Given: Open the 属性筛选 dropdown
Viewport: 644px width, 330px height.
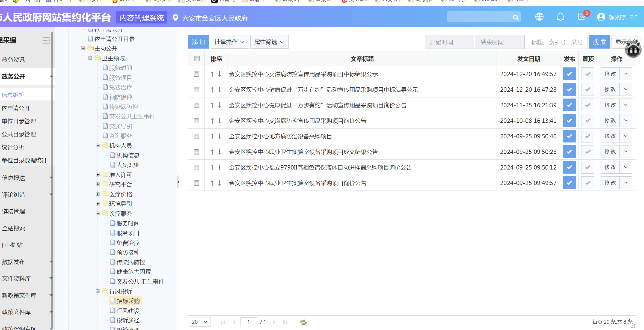Looking at the screenshot, I should point(269,42).
